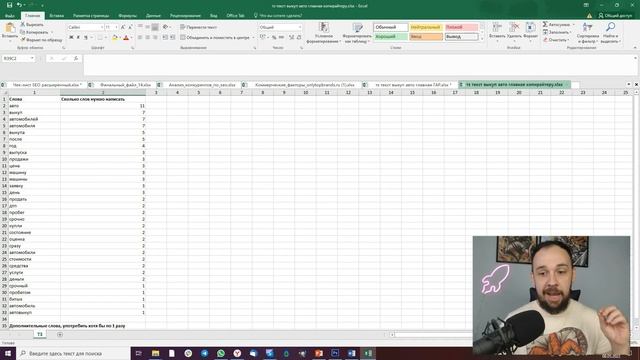Expand the cell styles gallery

[x=482, y=39]
